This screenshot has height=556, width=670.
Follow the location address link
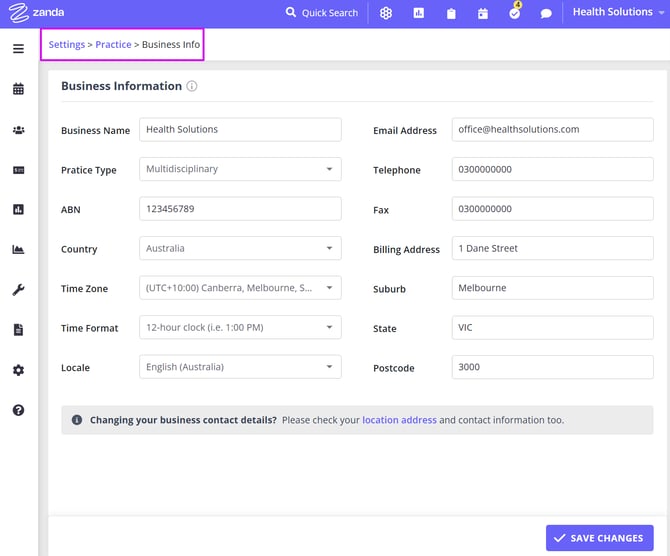[x=399, y=420]
